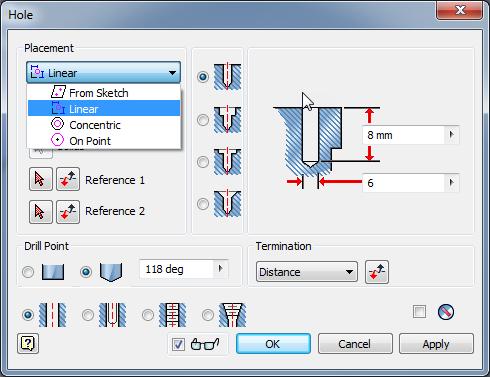Click the Apply button
490x377 pixels.
(436, 344)
